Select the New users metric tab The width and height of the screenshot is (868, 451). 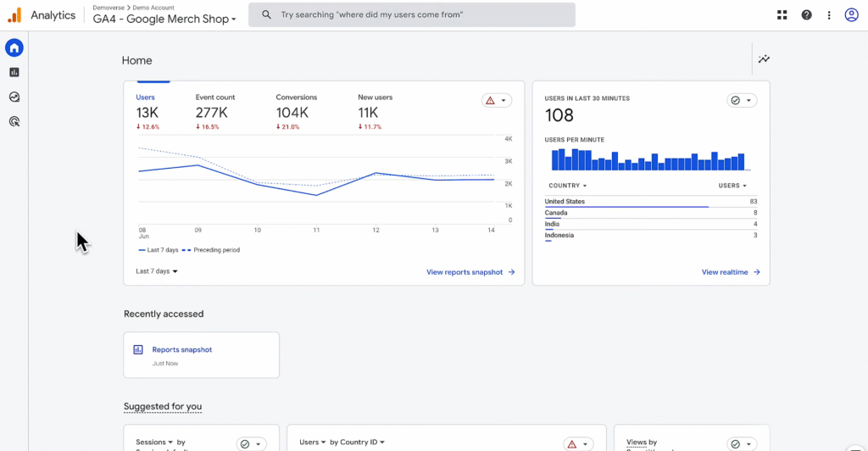[x=375, y=111]
